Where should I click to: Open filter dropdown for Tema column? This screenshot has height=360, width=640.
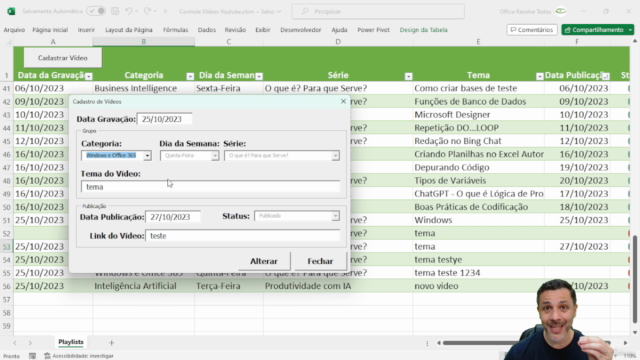pyautogui.click(x=540, y=76)
